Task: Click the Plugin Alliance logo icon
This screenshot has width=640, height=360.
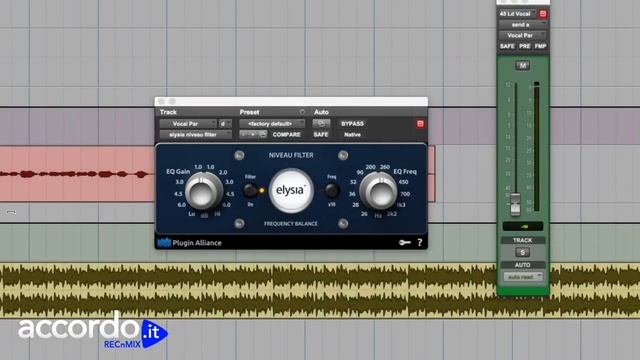Action: (x=164, y=242)
